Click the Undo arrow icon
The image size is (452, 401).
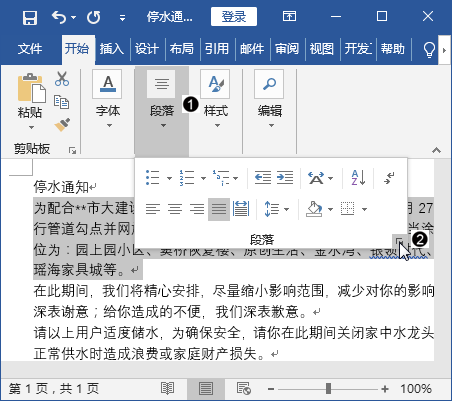pos(59,17)
